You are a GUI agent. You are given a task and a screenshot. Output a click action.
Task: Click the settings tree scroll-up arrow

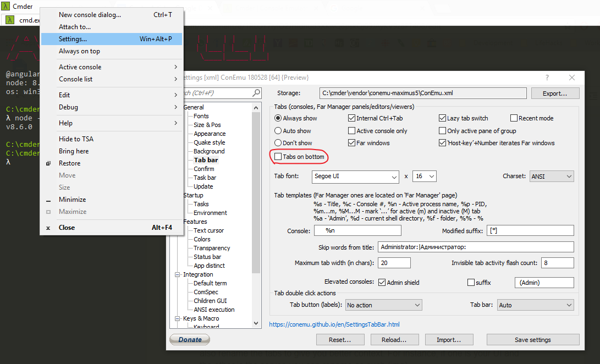[256, 108]
